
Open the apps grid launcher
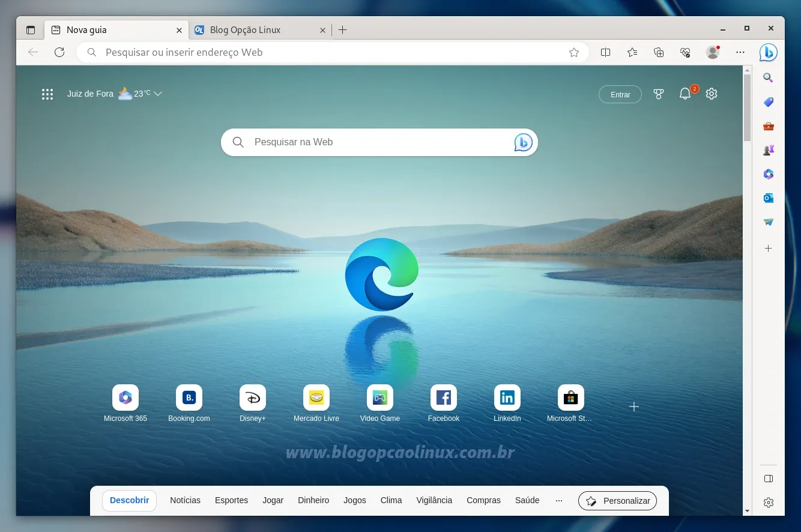47,94
